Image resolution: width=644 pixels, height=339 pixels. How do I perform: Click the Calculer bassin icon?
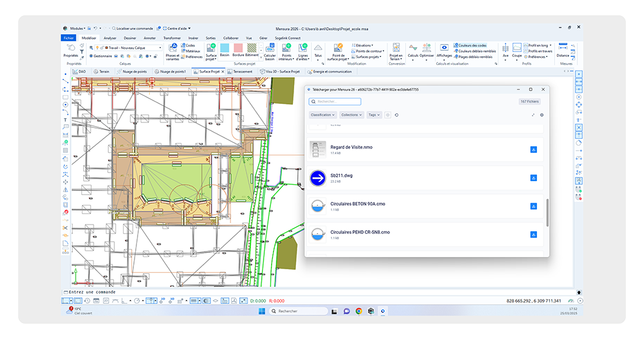point(270,49)
